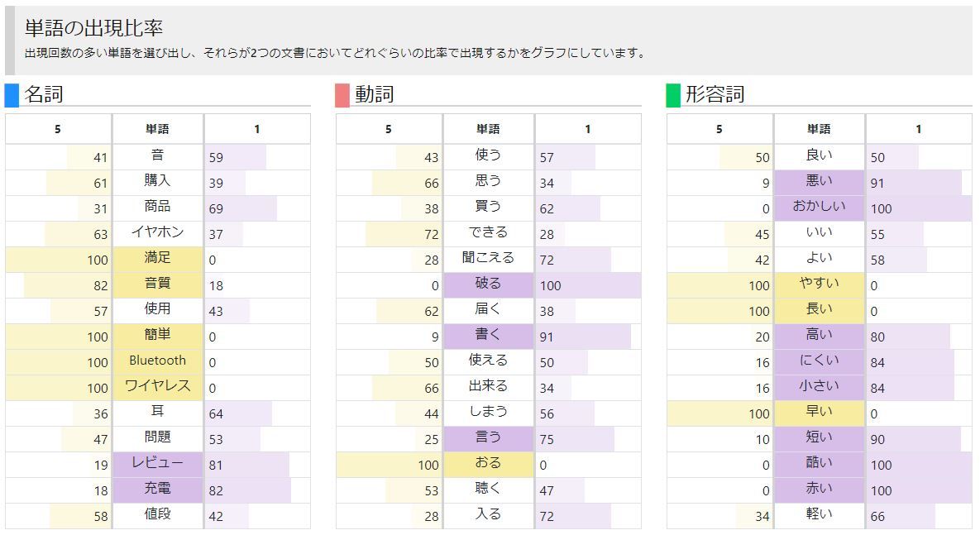The width and height of the screenshot is (980, 535).
Task: Select the verb 破る cell
Action: pos(488,284)
